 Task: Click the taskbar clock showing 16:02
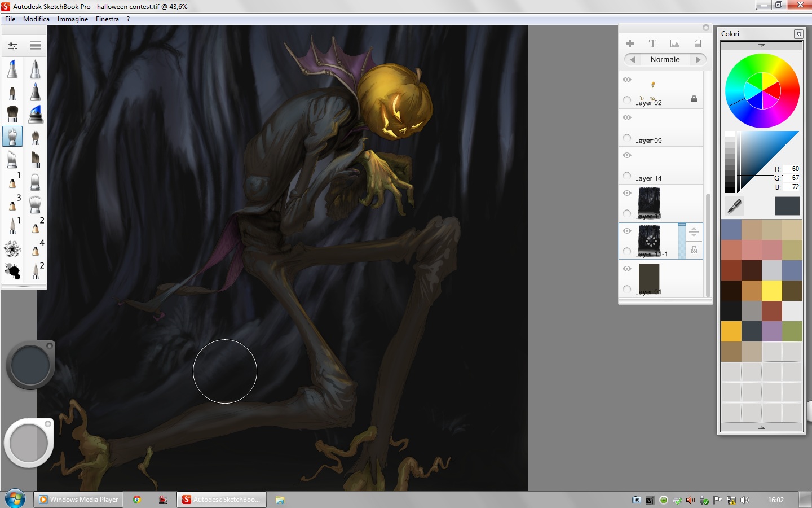pos(776,500)
